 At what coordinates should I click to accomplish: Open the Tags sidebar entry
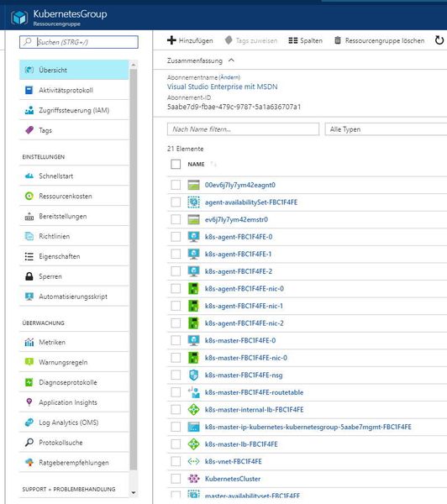tap(74, 130)
